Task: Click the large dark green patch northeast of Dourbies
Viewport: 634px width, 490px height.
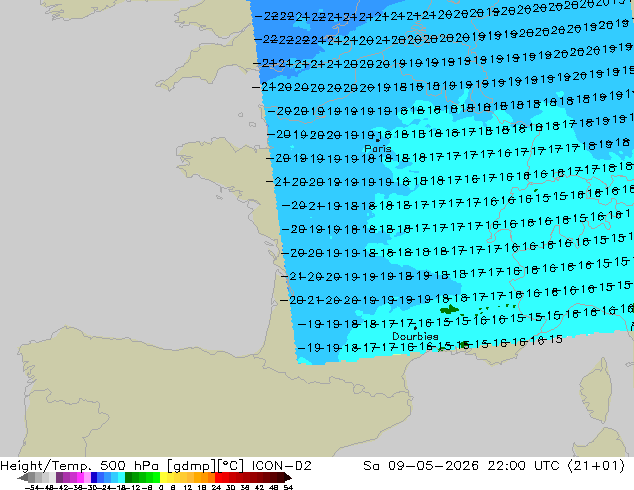Action: point(449,310)
